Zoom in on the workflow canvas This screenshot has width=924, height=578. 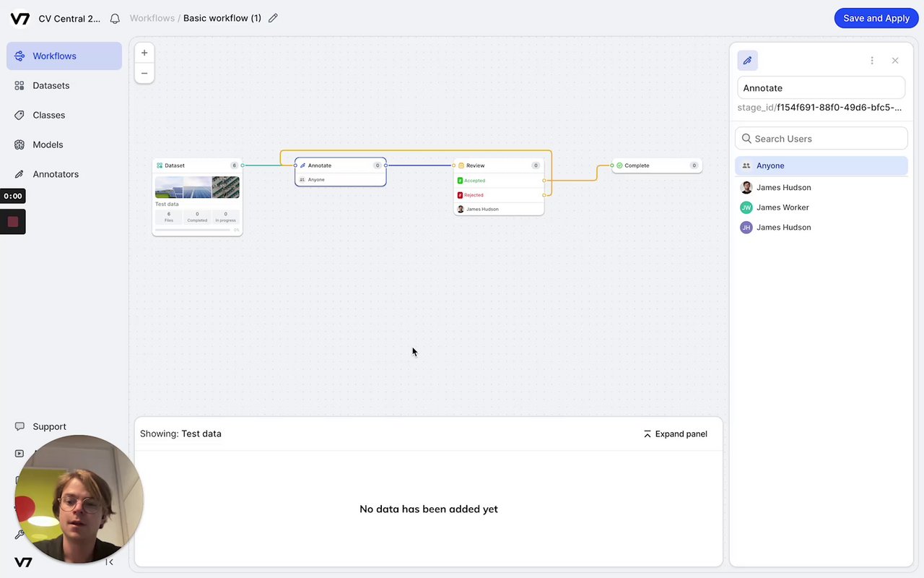(144, 53)
